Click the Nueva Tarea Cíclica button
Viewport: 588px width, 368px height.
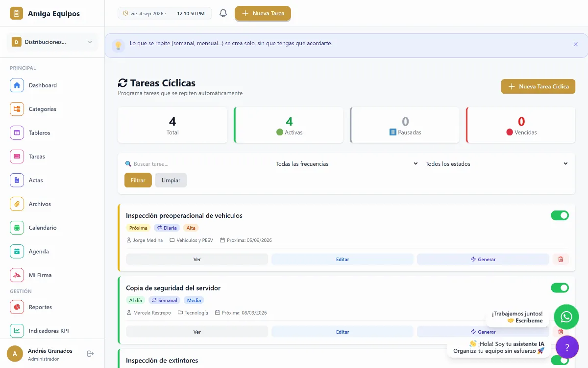click(x=538, y=86)
